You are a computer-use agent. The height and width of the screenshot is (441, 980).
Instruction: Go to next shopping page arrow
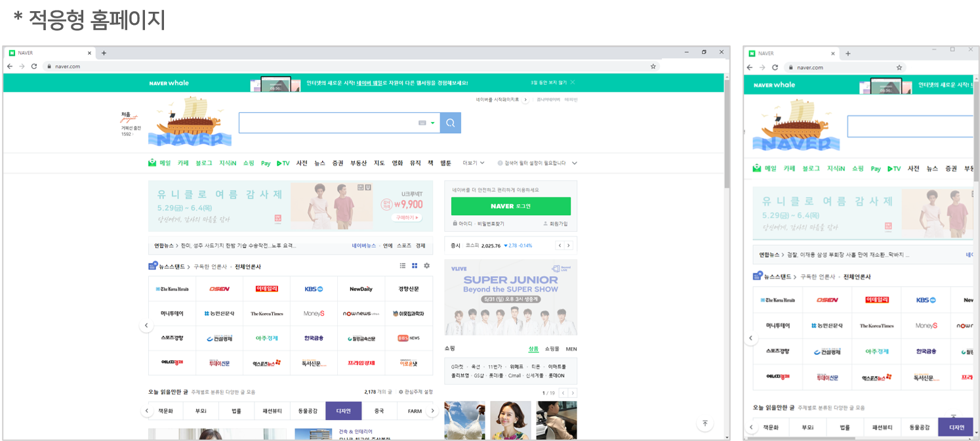point(572,393)
